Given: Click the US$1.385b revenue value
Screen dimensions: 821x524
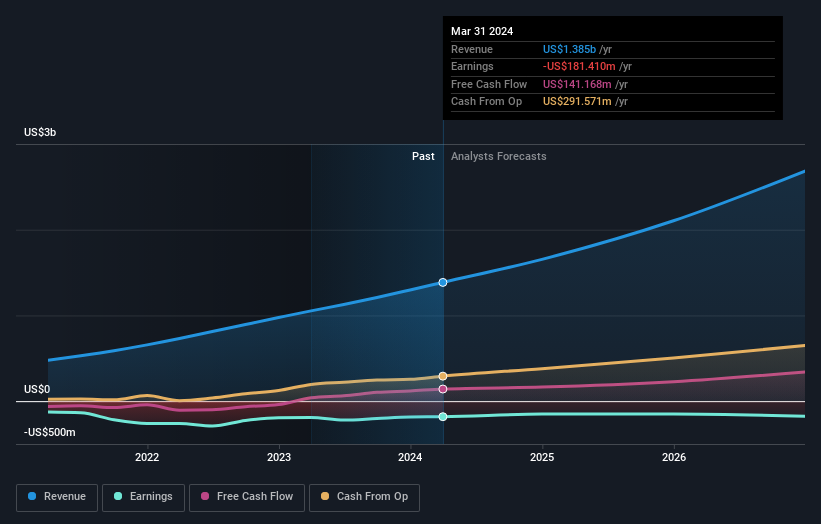Looking at the screenshot, I should click(569, 49).
